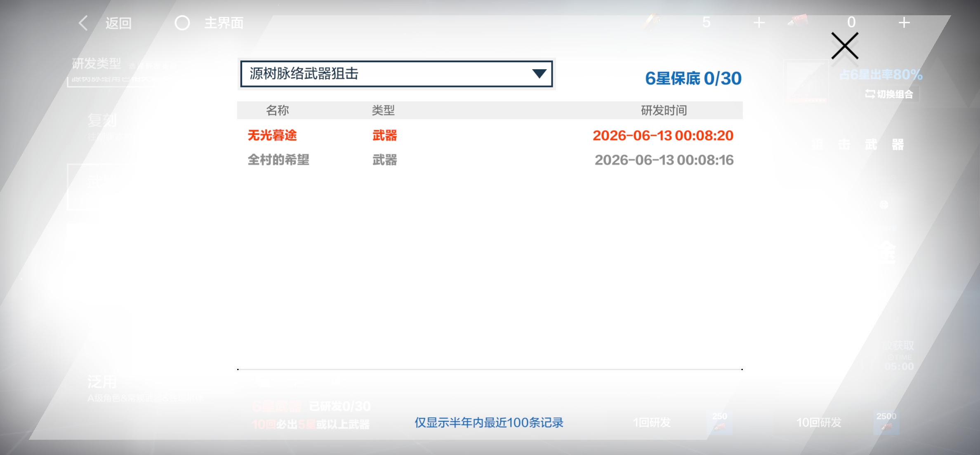Screen dimensions: 980x455
Task: Tap the 主界面 home circle icon
Action: click(182, 23)
